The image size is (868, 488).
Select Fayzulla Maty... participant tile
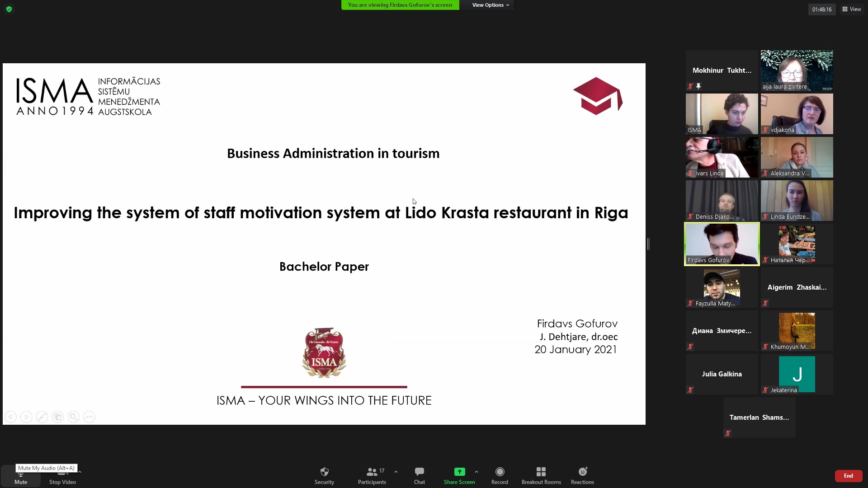click(722, 287)
